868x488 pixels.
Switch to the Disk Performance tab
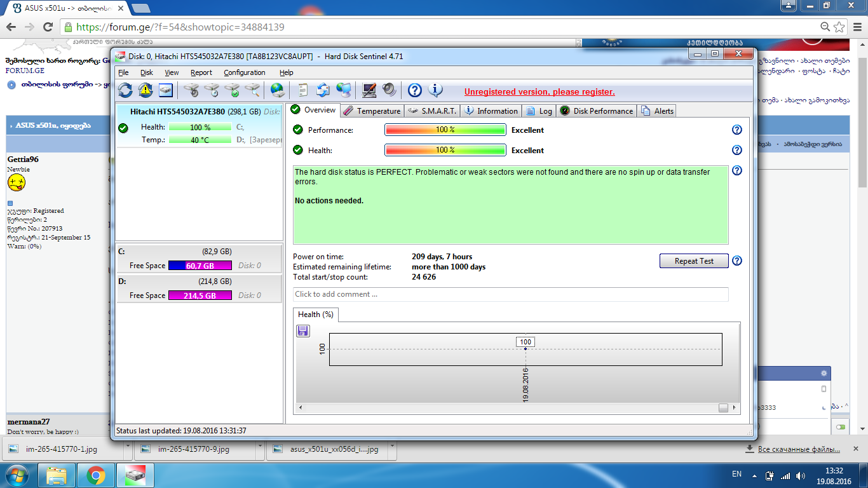[x=596, y=111]
